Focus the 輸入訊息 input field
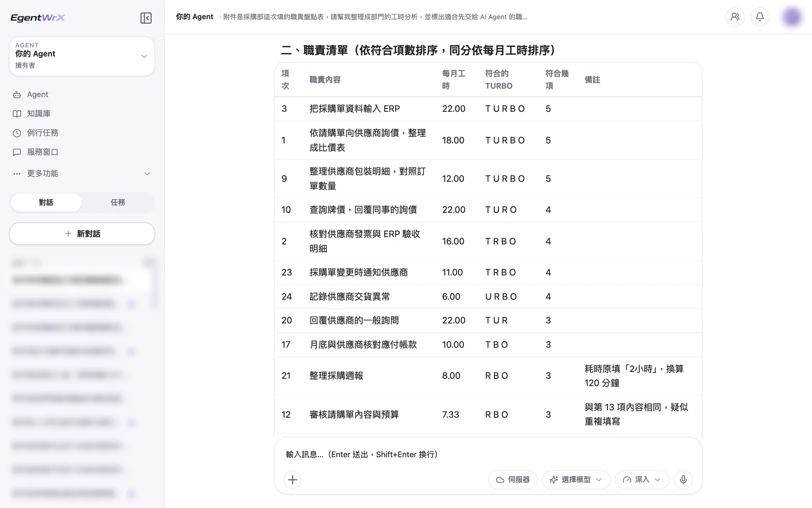 click(488, 454)
